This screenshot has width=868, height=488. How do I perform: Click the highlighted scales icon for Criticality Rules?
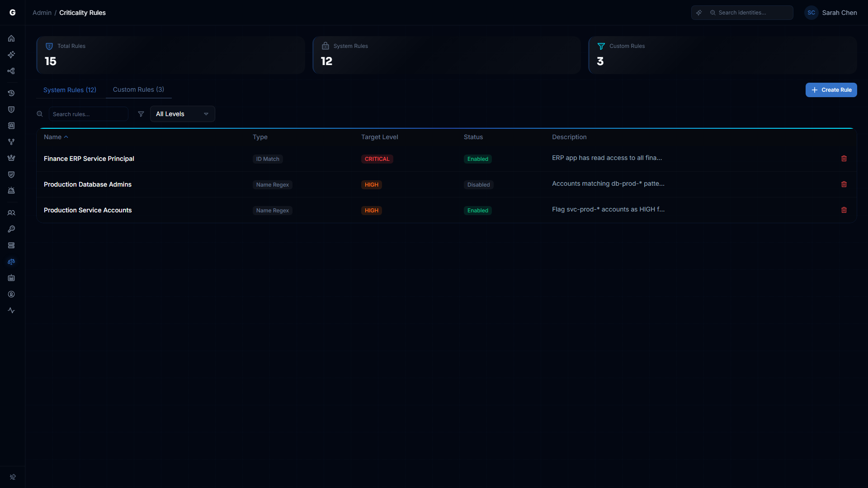[11, 262]
